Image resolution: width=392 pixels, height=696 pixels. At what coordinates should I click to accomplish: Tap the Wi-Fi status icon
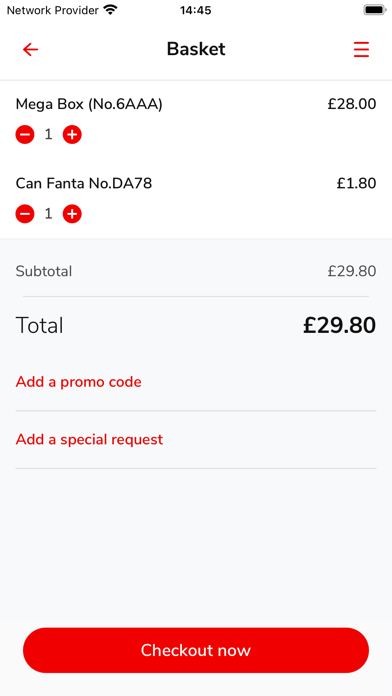coord(110,10)
